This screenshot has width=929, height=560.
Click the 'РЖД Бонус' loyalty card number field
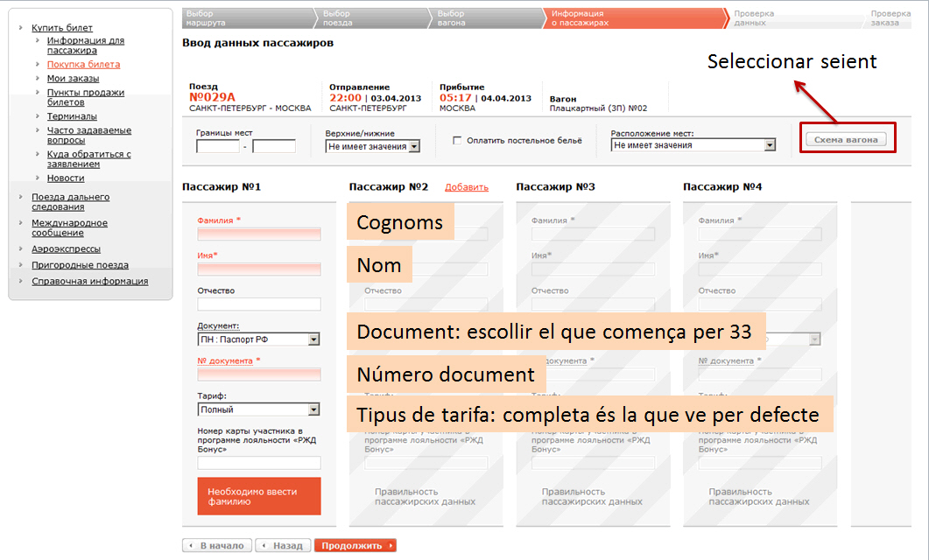tap(259, 463)
